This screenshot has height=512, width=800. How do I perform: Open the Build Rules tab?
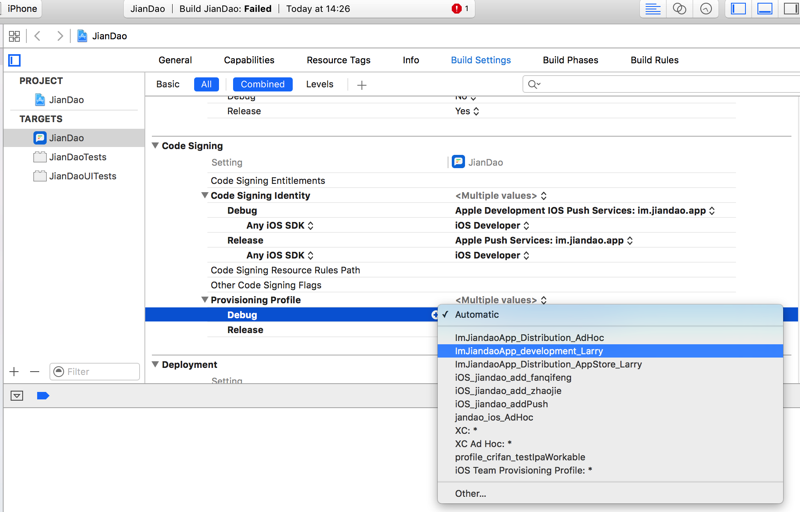tap(655, 60)
